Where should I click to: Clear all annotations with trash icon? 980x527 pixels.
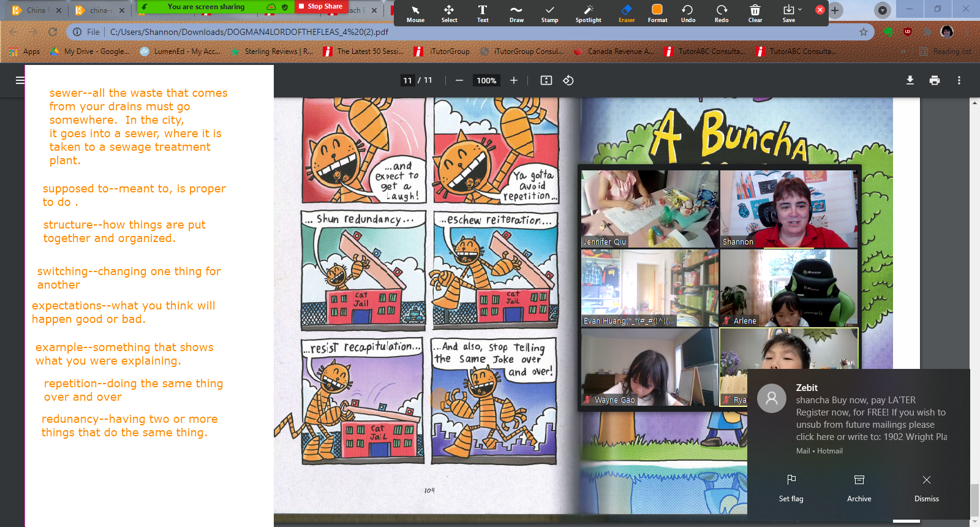point(755,13)
